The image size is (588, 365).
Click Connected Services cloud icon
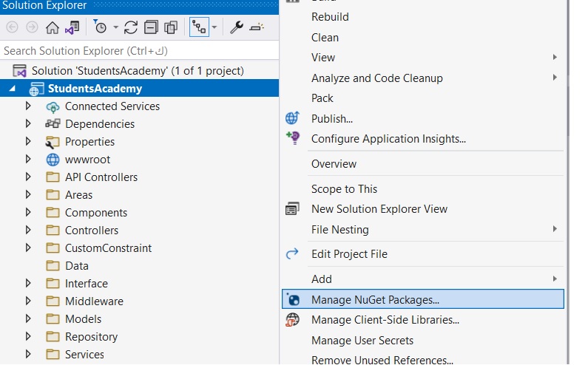53,107
